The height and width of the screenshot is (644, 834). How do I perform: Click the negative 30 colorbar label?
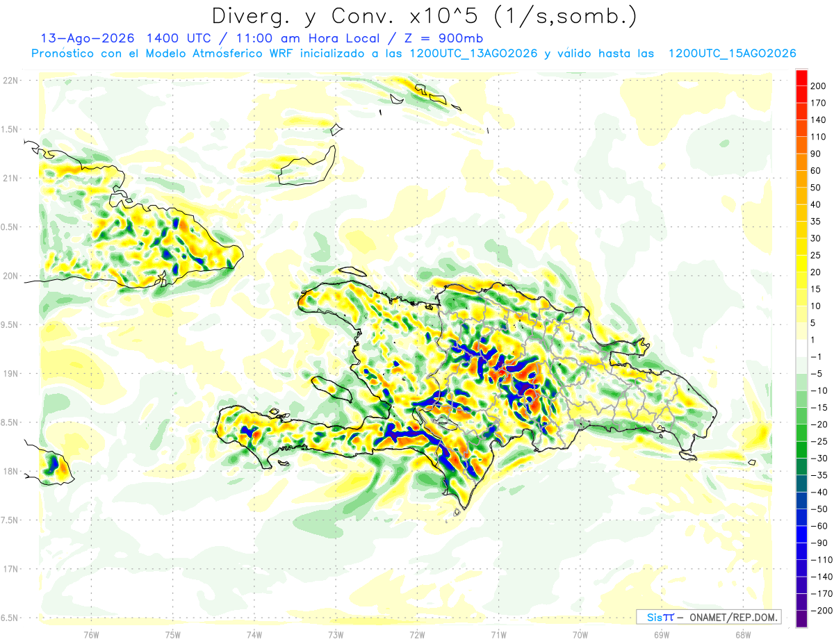(818, 458)
